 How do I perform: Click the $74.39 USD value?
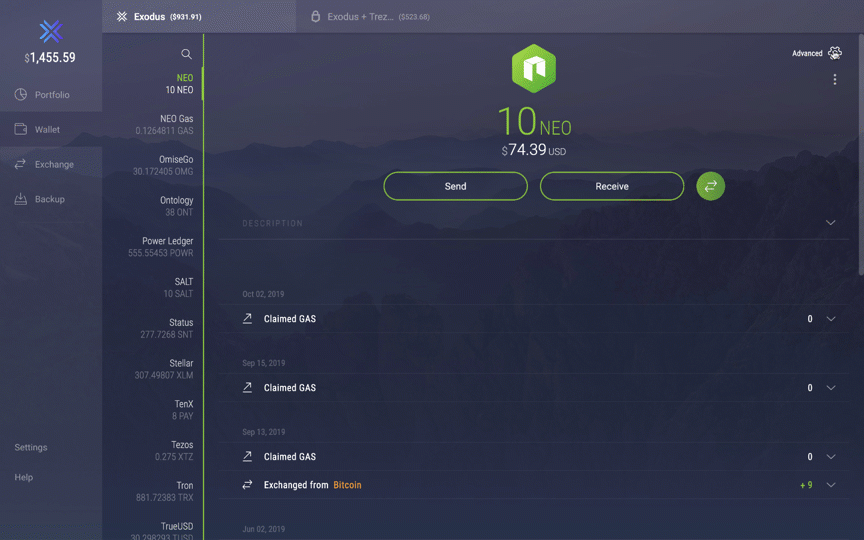(533, 150)
